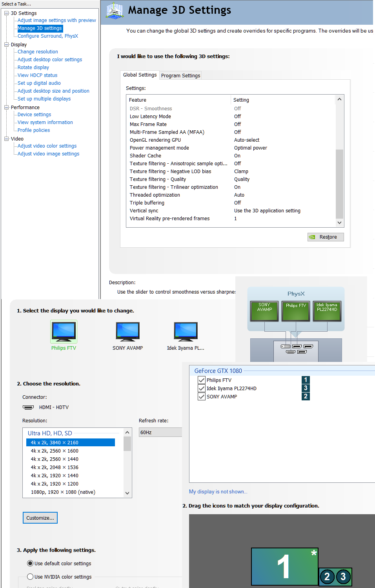Select the Low Latency Mode row
This screenshot has width=375, height=588.
tap(231, 117)
